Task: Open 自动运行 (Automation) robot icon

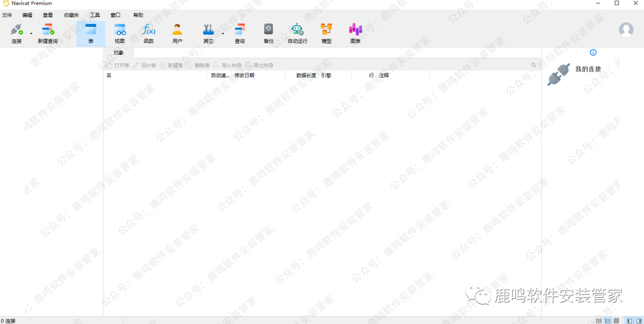Action: click(x=297, y=32)
